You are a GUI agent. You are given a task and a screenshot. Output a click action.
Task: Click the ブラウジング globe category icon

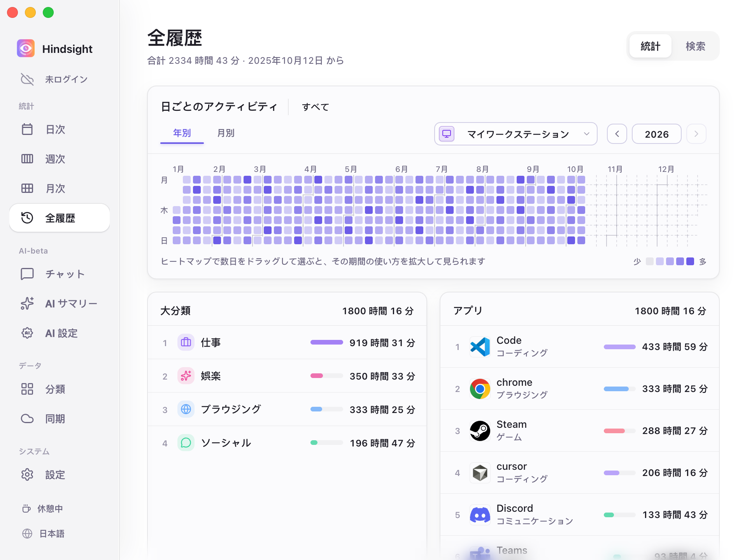186,409
